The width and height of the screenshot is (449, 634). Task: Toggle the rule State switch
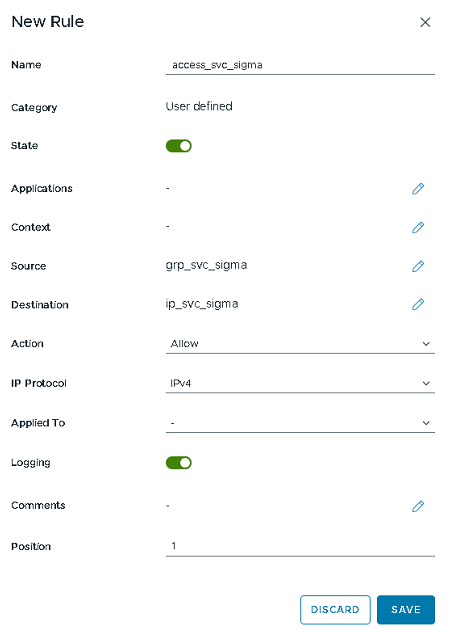click(x=178, y=146)
